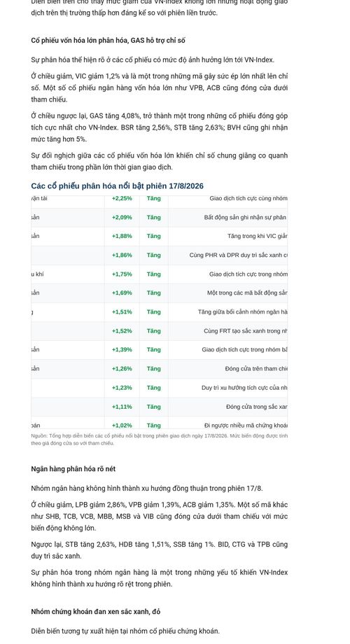Click the +1,02% cell in the last row

[x=122, y=426]
